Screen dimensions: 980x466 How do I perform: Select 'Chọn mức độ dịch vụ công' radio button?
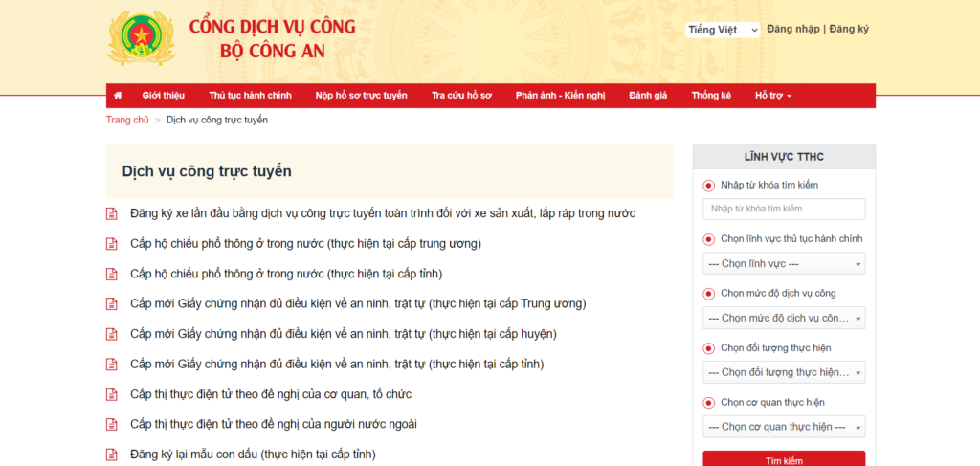pyautogui.click(x=709, y=294)
